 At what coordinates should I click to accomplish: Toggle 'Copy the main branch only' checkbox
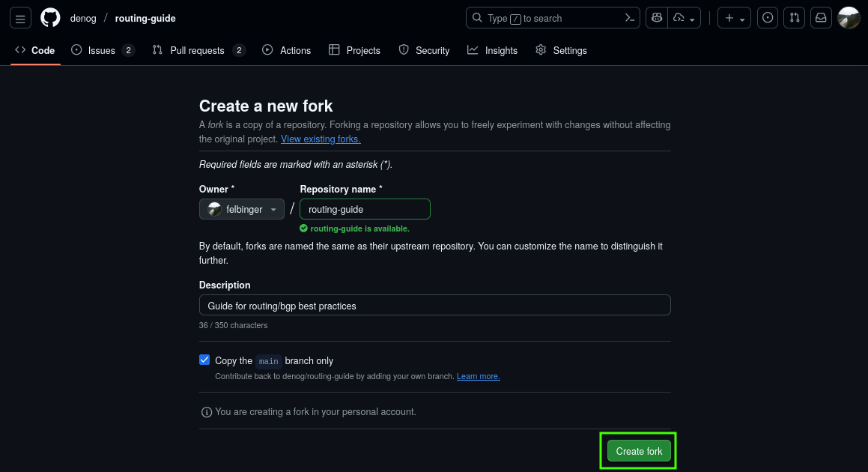[204, 360]
